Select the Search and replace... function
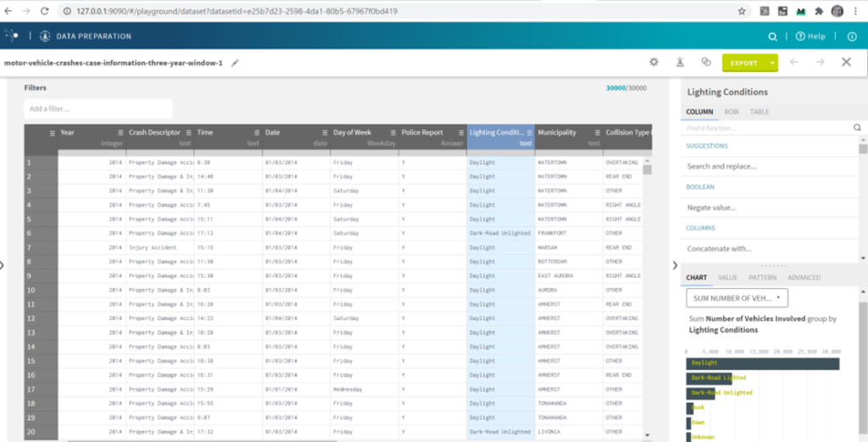Image resolution: width=868 pixels, height=442 pixels. (722, 166)
